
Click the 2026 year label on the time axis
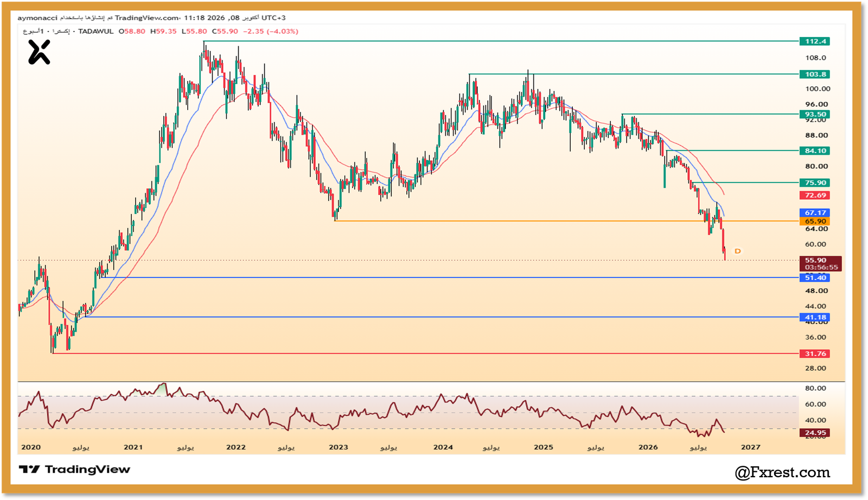(648, 447)
